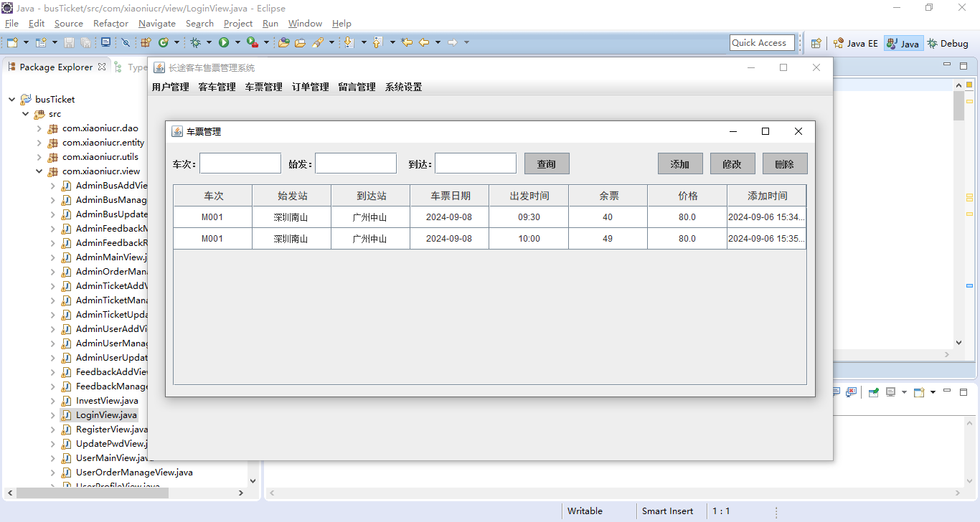Select UserOrderManageView.java in Package Explorer

134,473
